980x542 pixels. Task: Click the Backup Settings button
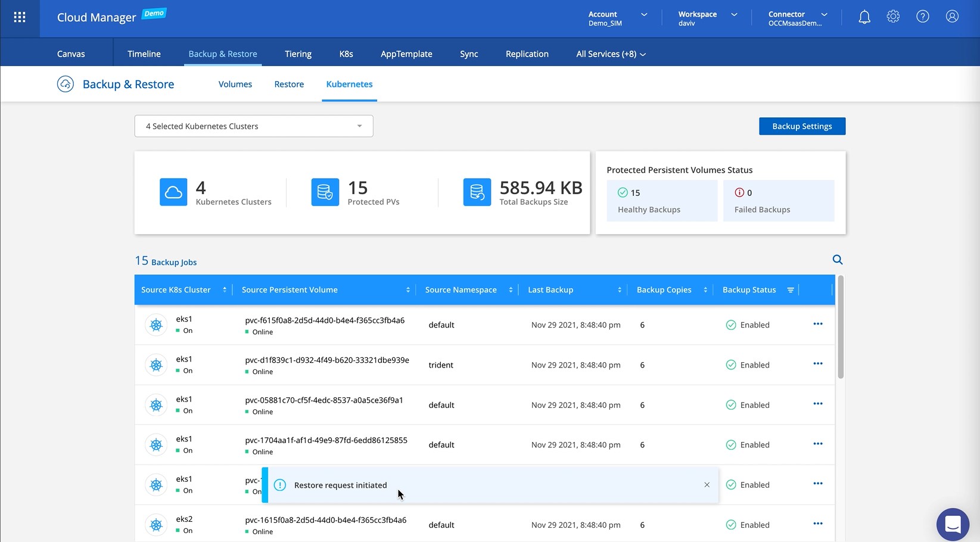pos(802,126)
